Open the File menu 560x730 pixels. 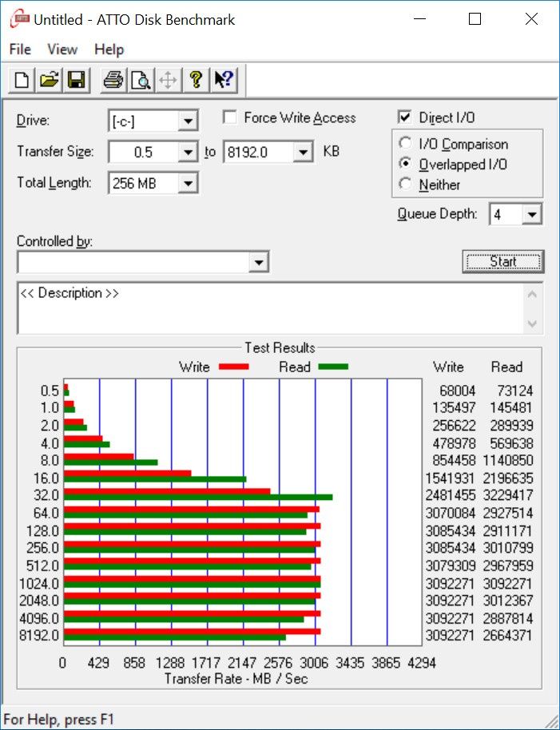click(x=20, y=50)
